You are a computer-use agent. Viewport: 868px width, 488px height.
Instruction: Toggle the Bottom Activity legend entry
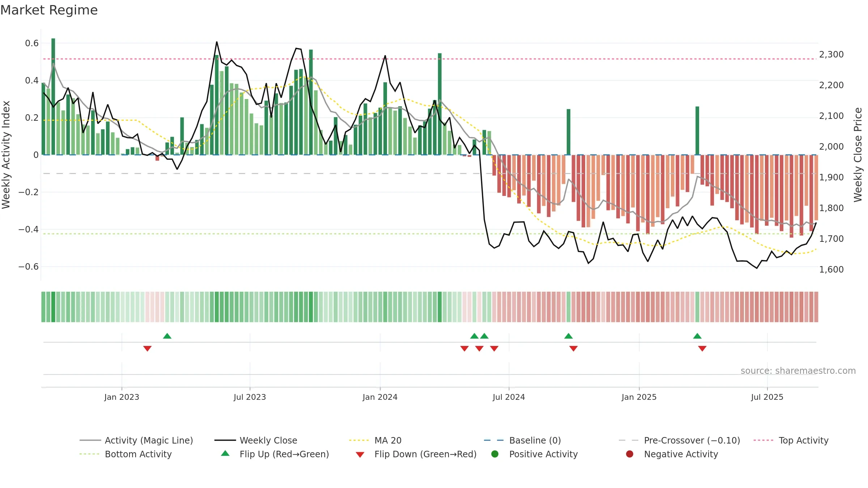click(125, 454)
